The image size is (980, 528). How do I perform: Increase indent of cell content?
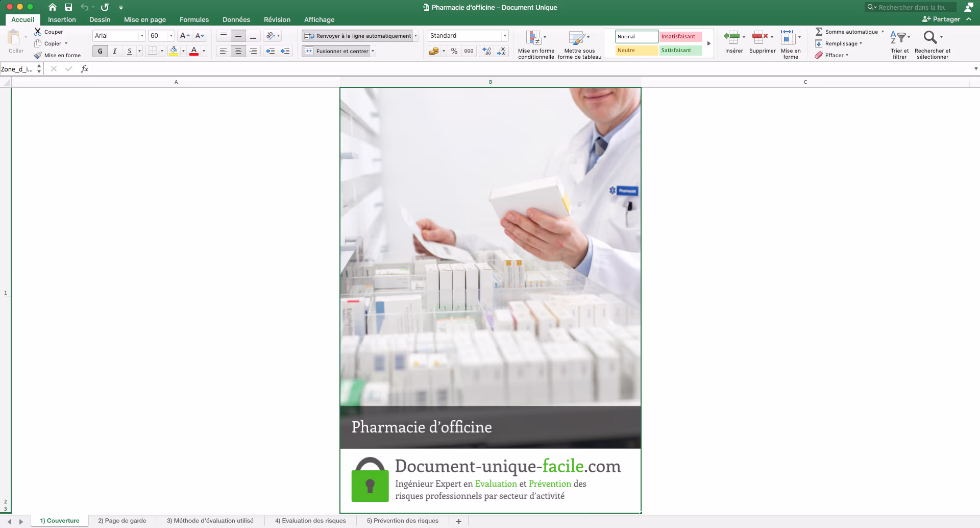point(285,51)
